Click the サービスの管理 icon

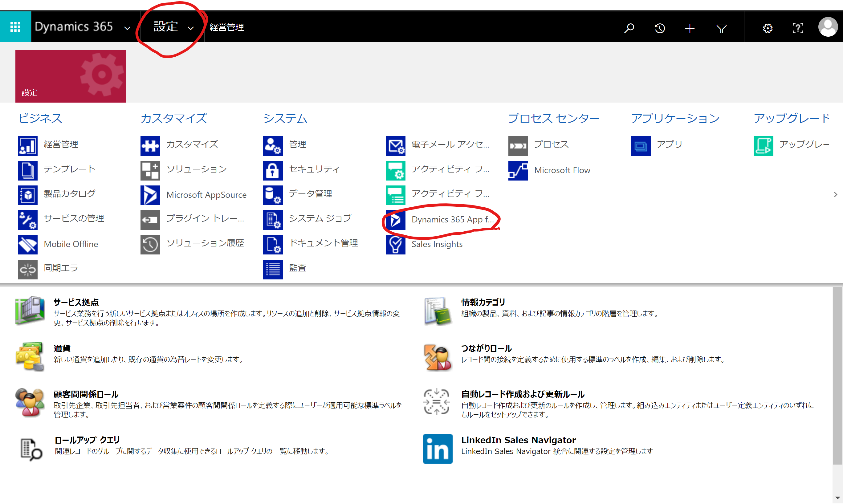click(27, 219)
